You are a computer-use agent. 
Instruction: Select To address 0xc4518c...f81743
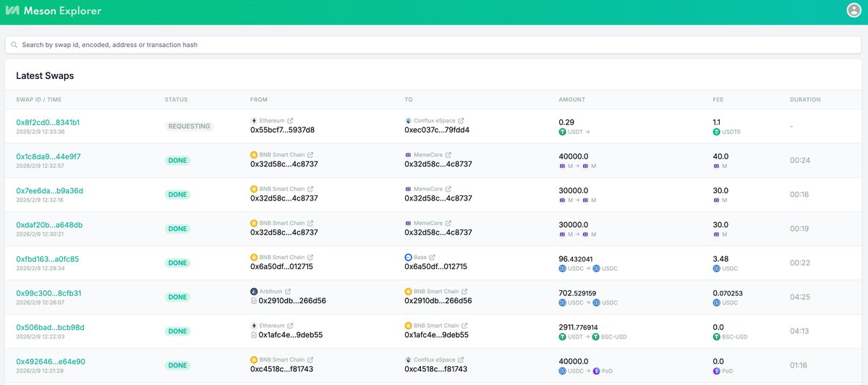(x=435, y=369)
